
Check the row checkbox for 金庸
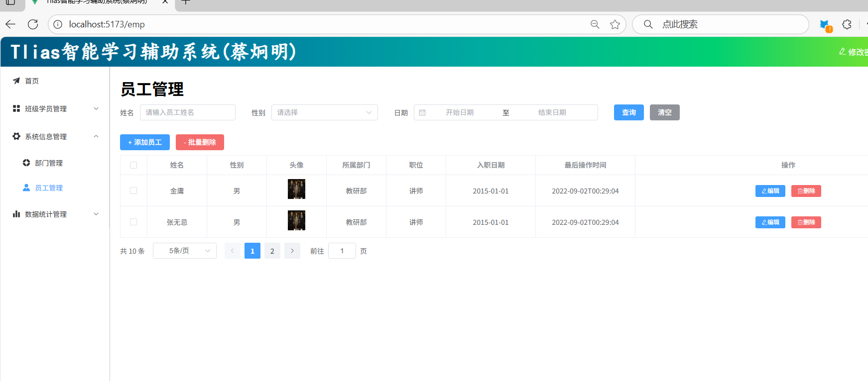[133, 190]
